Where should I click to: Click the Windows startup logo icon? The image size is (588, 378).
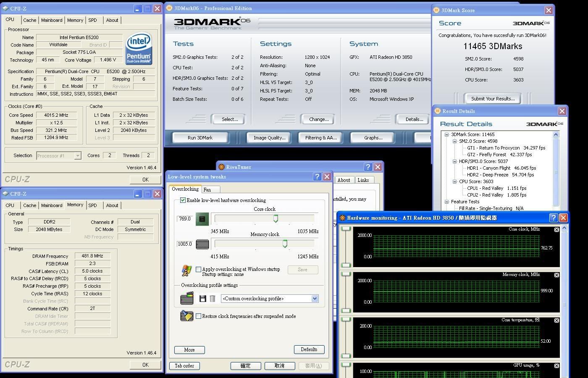click(x=186, y=270)
